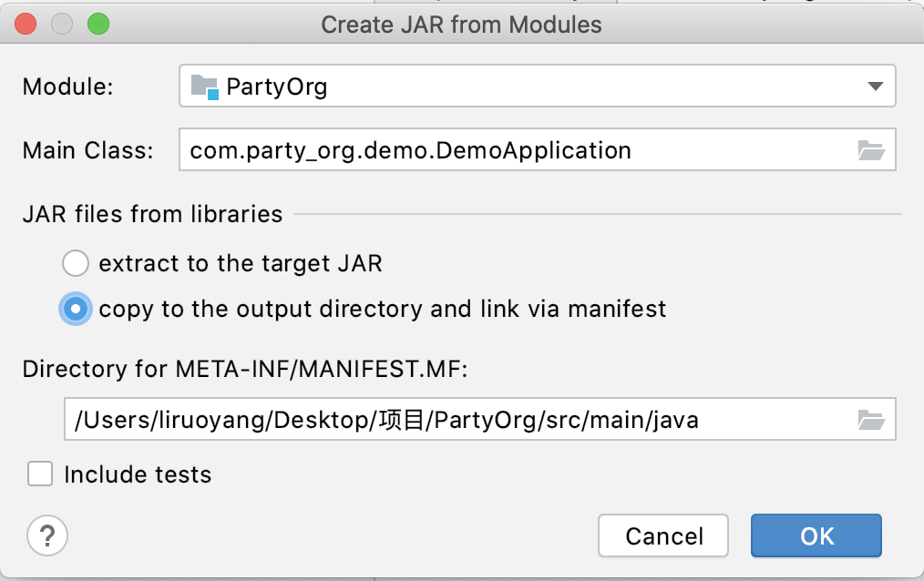Enable the "Include tests" checkbox

pyautogui.click(x=40, y=474)
